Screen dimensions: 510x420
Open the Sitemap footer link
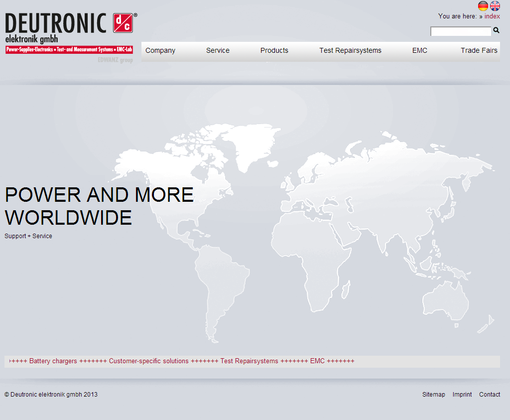point(434,394)
